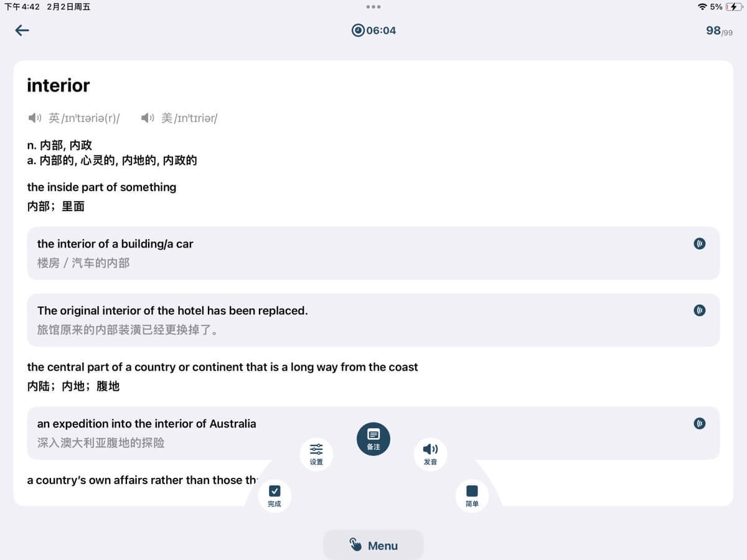Tap the Wi-Fi status icon
Image resolution: width=747 pixels, height=560 pixels.
(702, 7)
